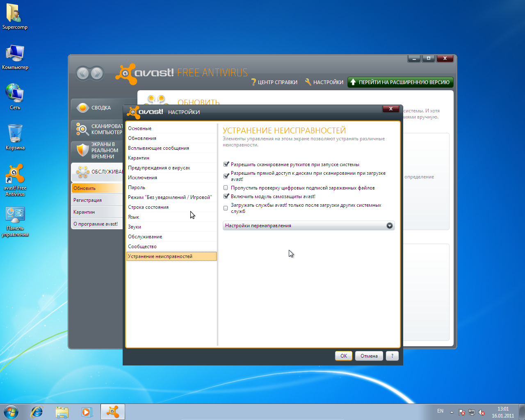Select Устранение неисправностей category

[171, 256]
